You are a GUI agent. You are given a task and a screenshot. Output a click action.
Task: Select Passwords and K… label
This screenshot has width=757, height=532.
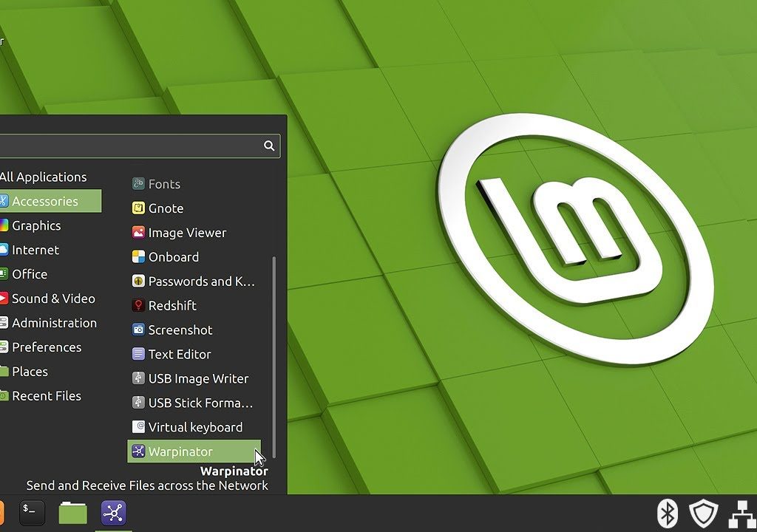click(201, 282)
